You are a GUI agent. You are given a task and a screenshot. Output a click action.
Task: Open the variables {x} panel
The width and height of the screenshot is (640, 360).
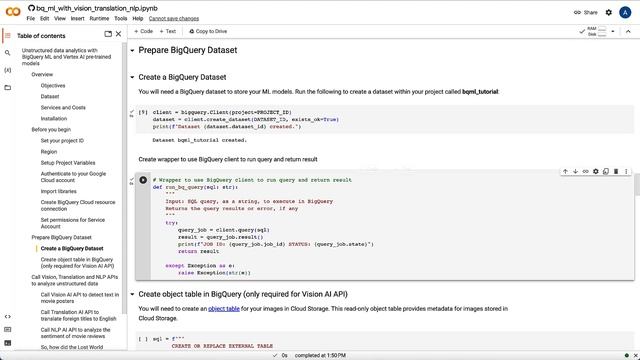pos(7,70)
